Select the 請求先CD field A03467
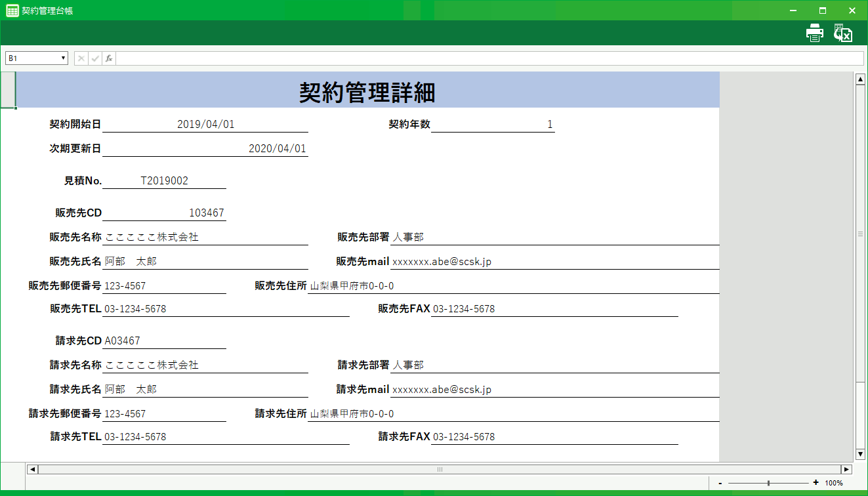 [164, 341]
